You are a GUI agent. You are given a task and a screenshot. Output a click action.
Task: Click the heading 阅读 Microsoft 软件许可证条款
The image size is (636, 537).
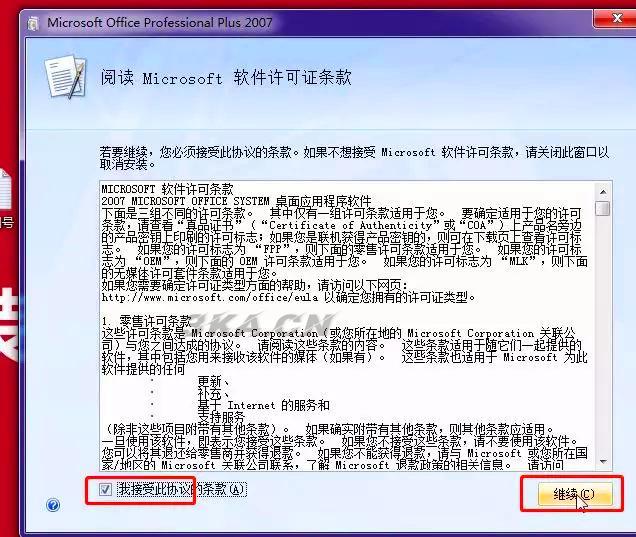click(226, 77)
